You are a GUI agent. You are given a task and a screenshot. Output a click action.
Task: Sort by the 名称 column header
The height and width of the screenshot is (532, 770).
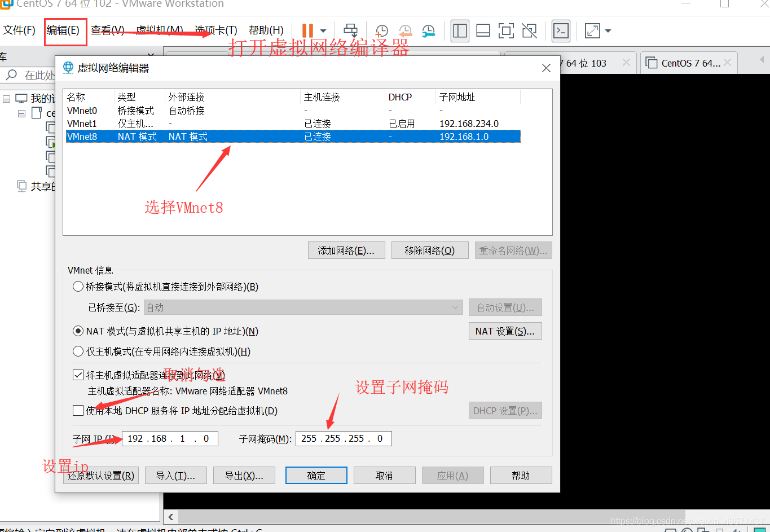coord(89,97)
